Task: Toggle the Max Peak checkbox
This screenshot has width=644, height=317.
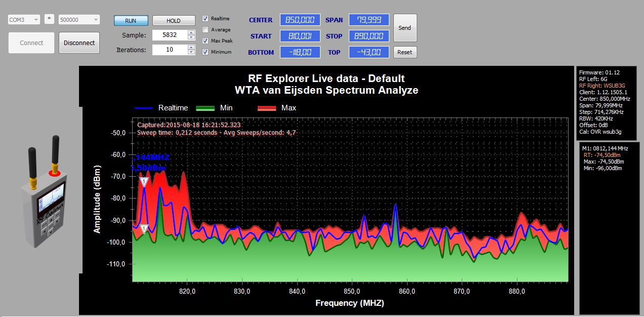Action: click(205, 41)
